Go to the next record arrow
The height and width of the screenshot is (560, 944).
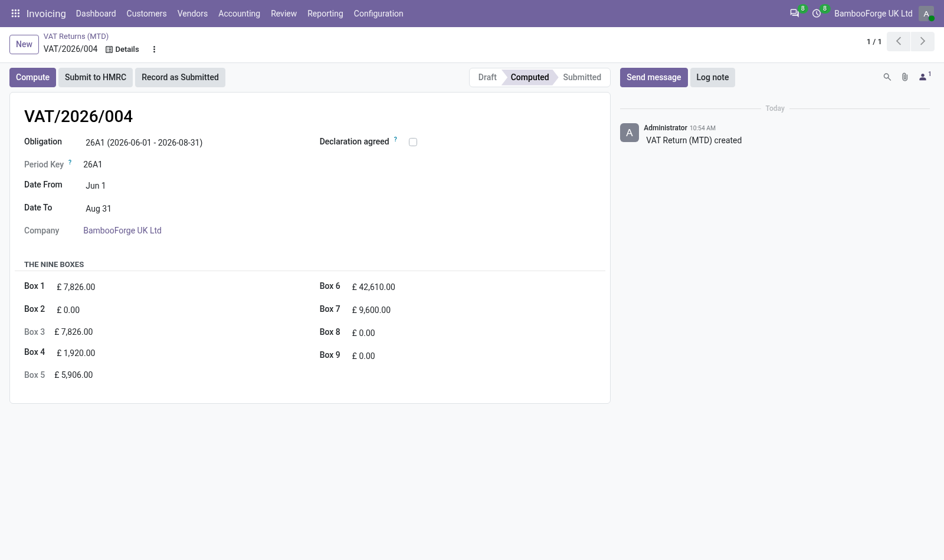[x=923, y=41]
